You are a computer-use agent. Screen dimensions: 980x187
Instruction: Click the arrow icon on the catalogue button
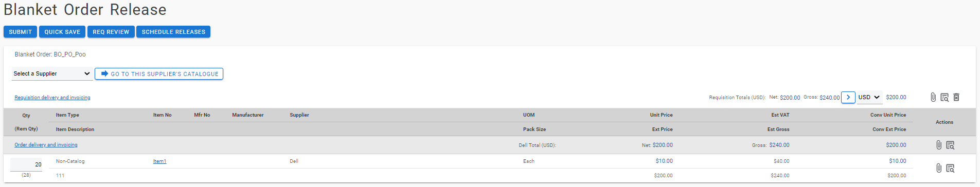(104, 73)
